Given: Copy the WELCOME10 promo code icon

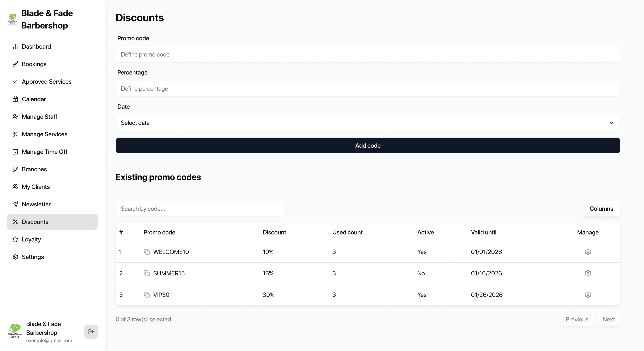Looking at the screenshot, I should click(x=147, y=252).
